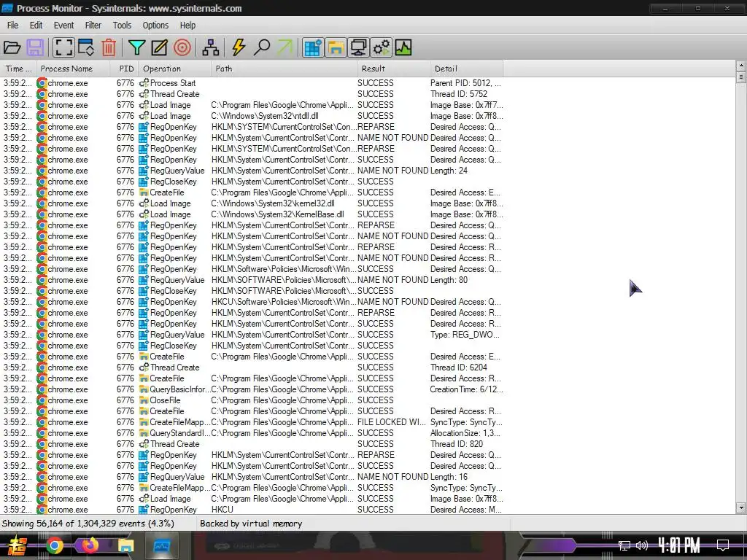
Task: Click the lightning bolt event properties icon
Action: 239,47
